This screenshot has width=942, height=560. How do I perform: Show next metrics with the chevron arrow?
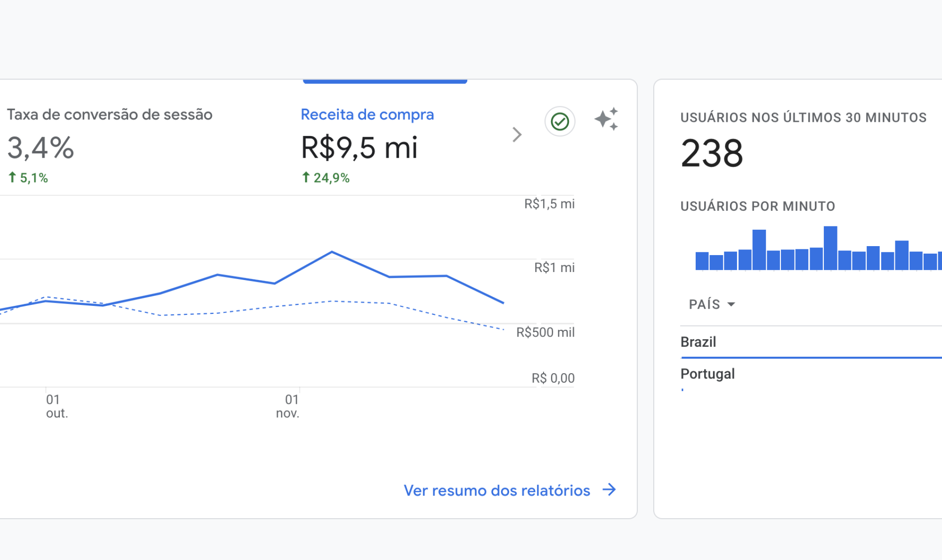tap(517, 135)
